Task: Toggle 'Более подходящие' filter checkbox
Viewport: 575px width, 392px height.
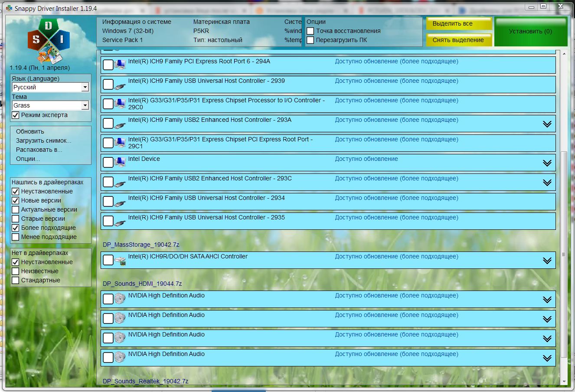Action: tap(16, 228)
